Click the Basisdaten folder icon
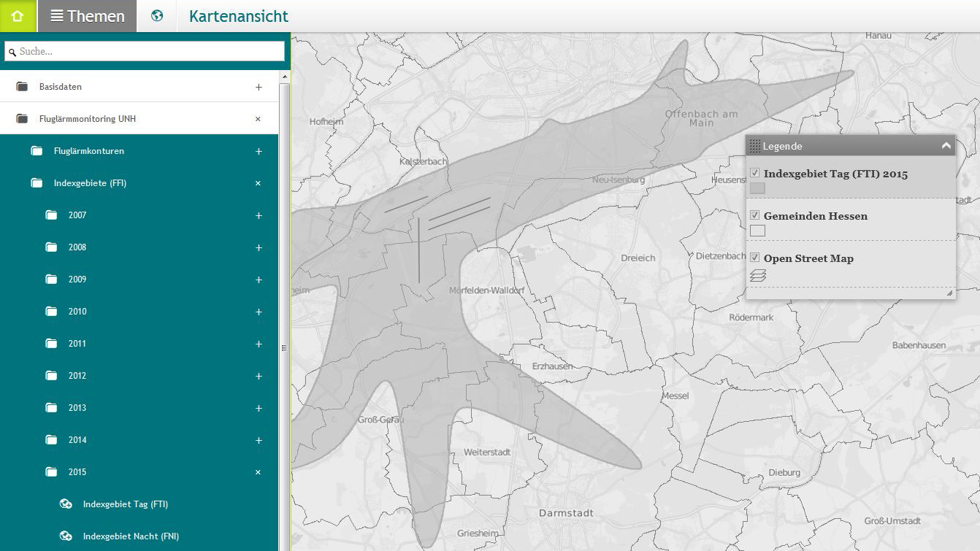This screenshot has width=980, height=551. pyautogui.click(x=22, y=87)
